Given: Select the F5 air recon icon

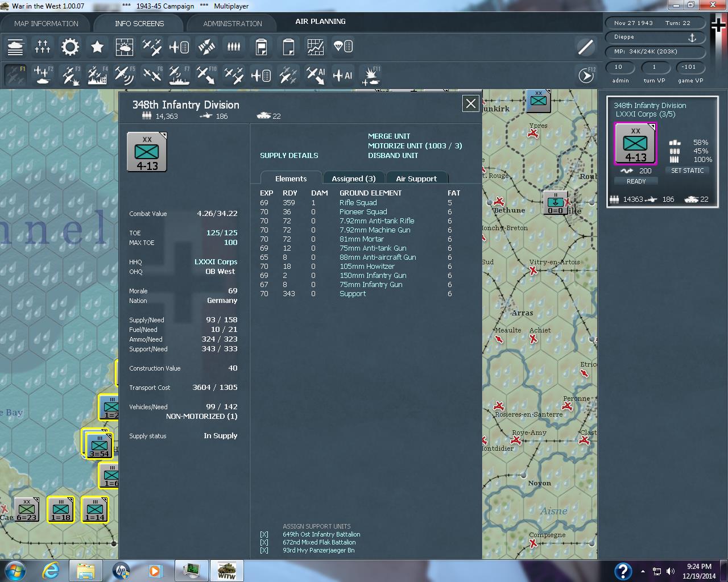Looking at the screenshot, I should [125, 75].
